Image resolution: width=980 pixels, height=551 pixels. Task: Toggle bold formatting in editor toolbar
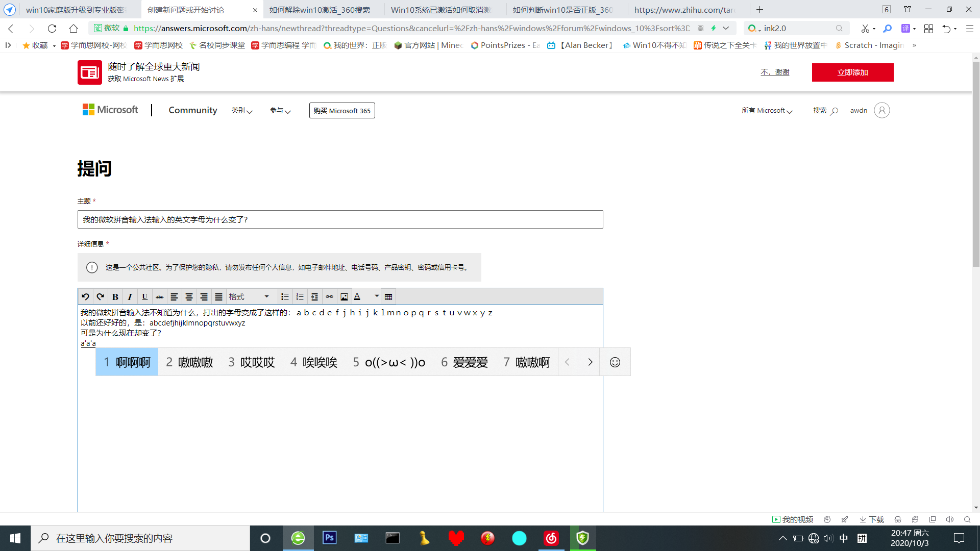pyautogui.click(x=115, y=297)
